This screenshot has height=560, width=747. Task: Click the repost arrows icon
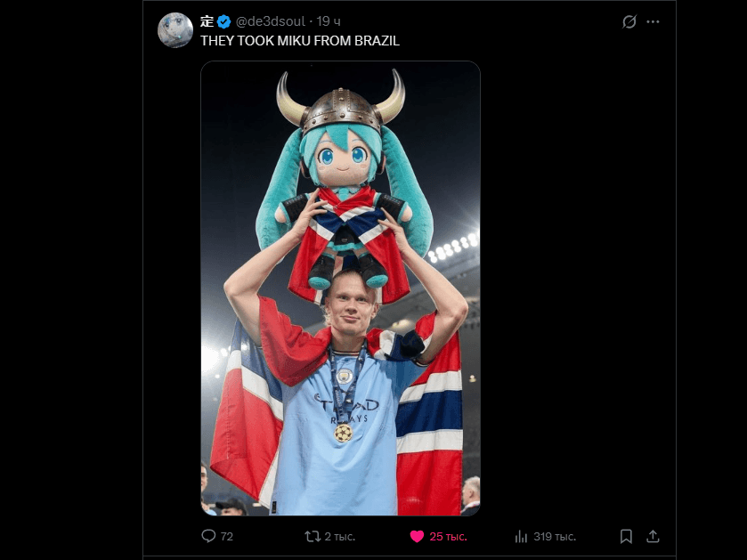coord(313,537)
